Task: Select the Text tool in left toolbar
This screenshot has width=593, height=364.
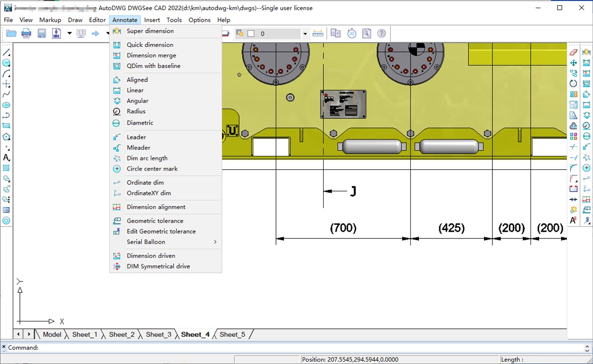Action: pos(7,157)
